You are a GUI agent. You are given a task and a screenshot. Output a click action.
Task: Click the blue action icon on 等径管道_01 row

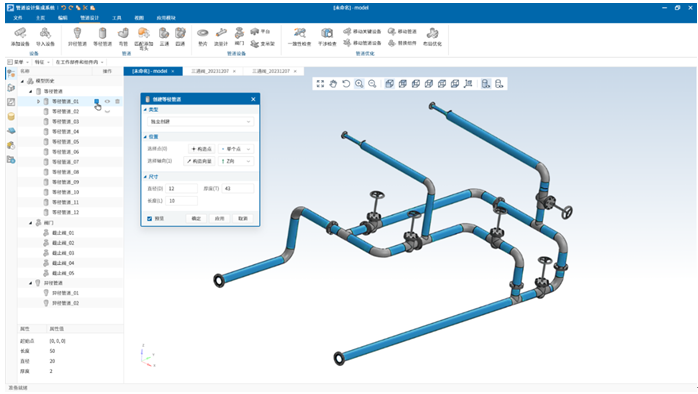[97, 102]
